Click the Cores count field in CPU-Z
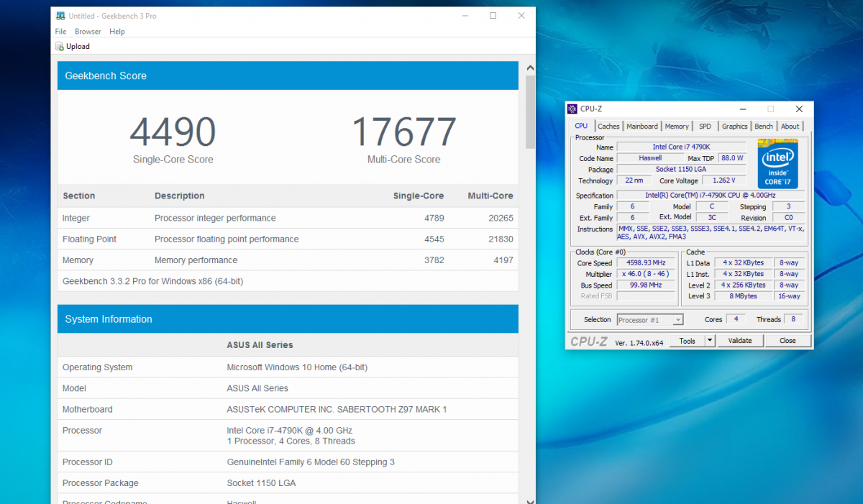The height and width of the screenshot is (504, 863). click(x=735, y=319)
